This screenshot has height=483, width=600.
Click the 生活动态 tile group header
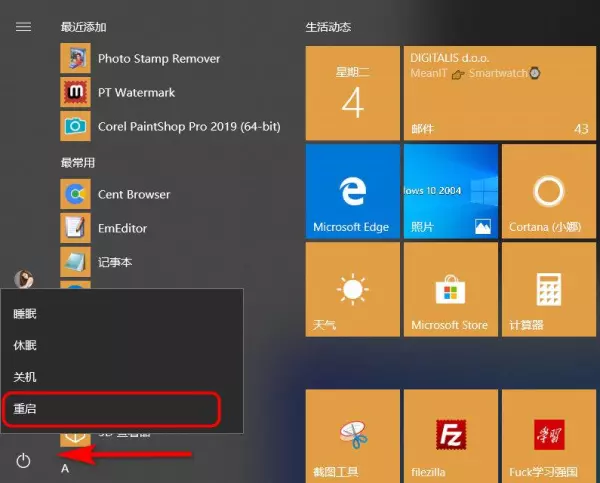coord(328,27)
